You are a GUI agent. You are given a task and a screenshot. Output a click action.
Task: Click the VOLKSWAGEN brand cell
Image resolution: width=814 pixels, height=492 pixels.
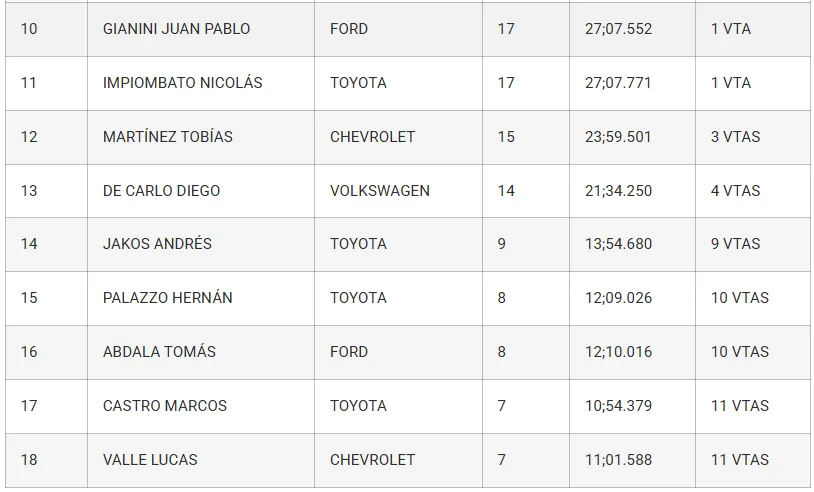379,191
